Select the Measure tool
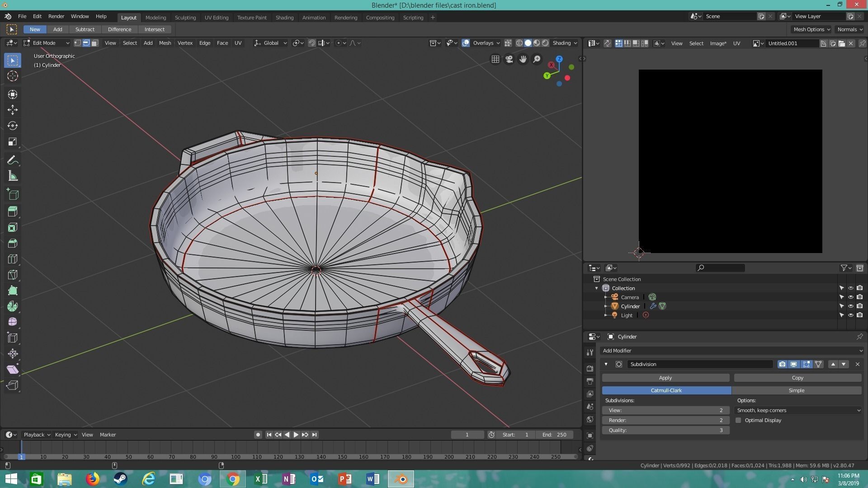This screenshot has width=868, height=488. click(13, 176)
